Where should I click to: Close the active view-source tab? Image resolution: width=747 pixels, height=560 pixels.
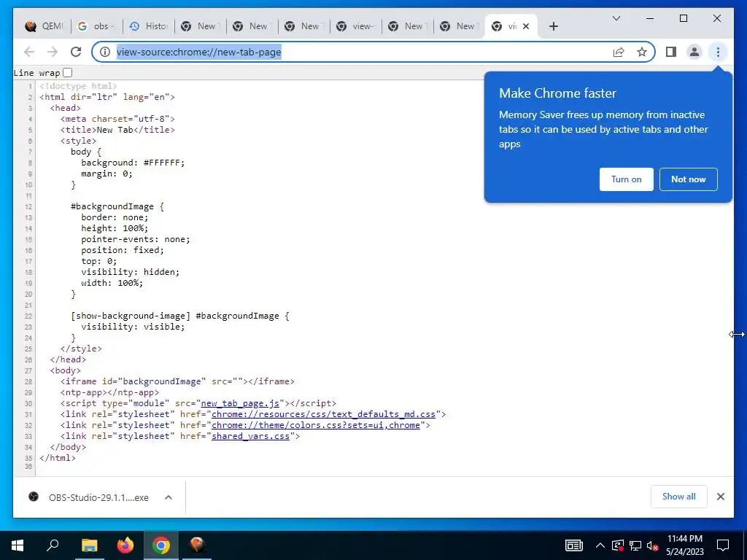[526, 26]
